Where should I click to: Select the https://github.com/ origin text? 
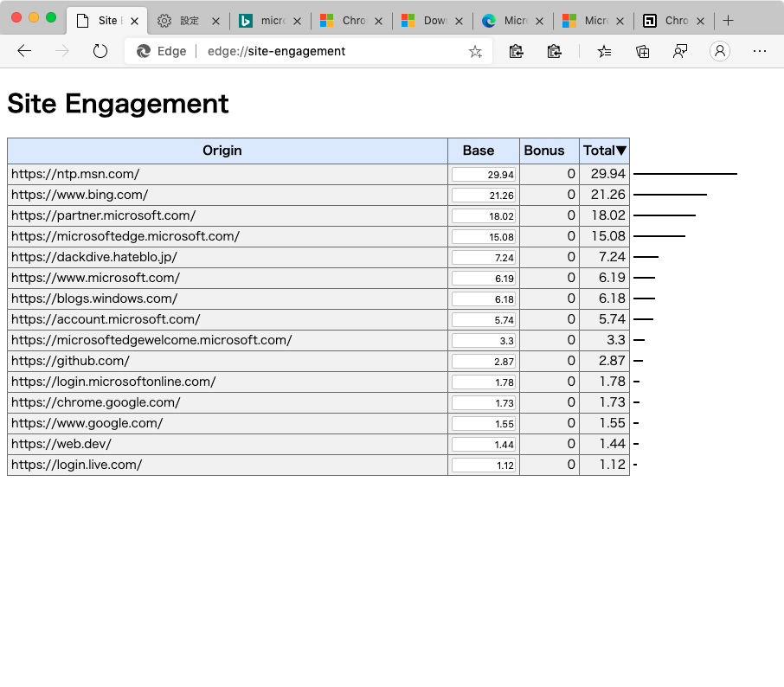(70, 361)
